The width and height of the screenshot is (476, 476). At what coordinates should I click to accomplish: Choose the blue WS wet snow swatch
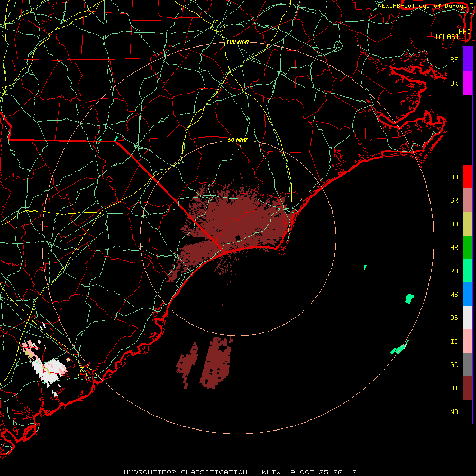point(467,294)
